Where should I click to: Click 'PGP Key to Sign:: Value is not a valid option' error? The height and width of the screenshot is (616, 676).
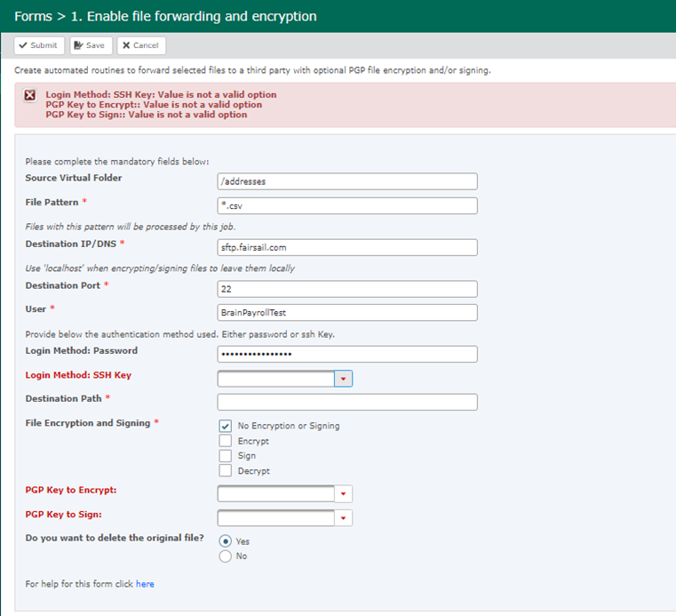click(x=147, y=115)
